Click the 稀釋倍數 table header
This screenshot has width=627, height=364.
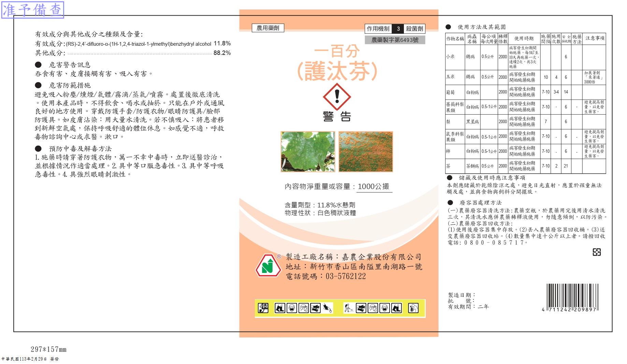point(503,39)
